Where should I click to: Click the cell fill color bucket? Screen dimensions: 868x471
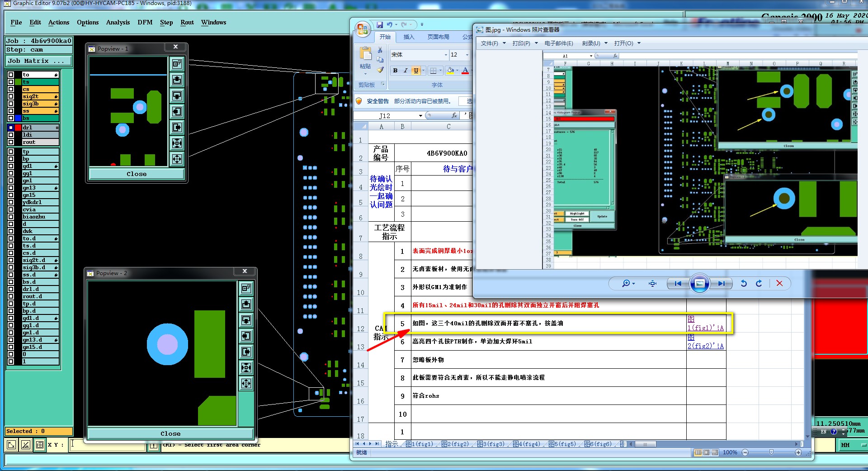[450, 71]
